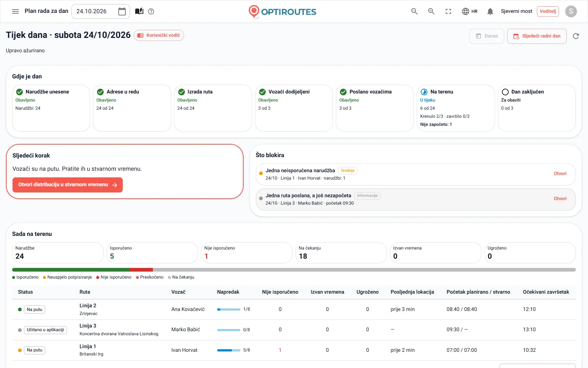Click the Nije isporučeno legend item

click(x=114, y=277)
